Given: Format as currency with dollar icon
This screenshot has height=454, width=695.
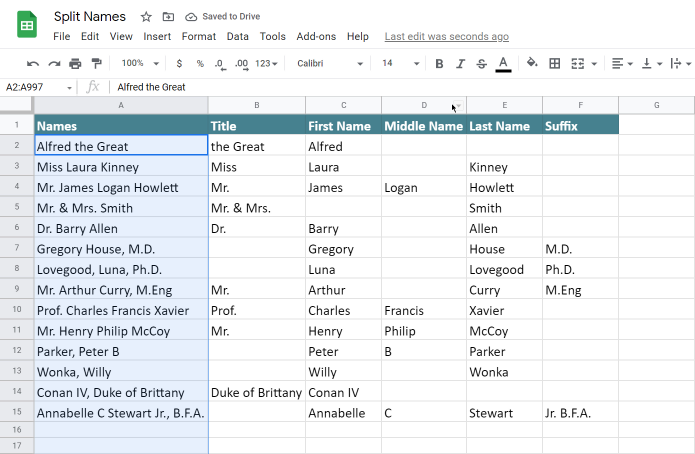Looking at the screenshot, I should (x=179, y=63).
